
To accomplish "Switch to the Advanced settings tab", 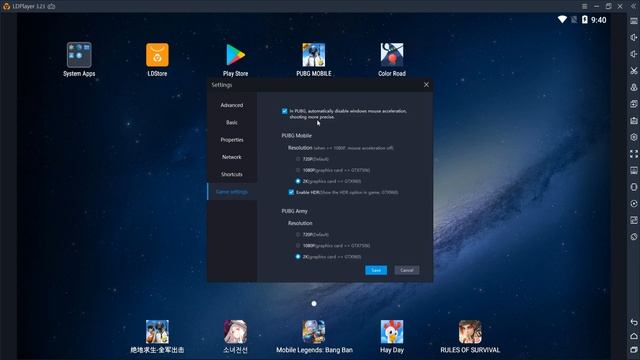I will coord(232,105).
